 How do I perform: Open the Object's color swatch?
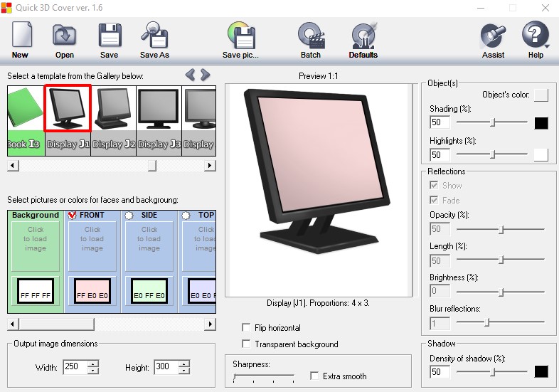[541, 95]
